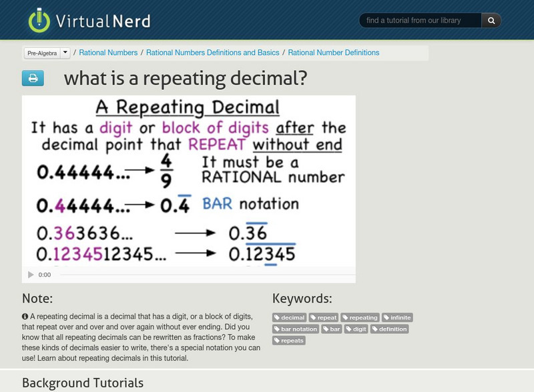This screenshot has height=392, width=534.
Task: Open Rational Number Definitions breadcrumb
Action: pyautogui.click(x=334, y=51)
